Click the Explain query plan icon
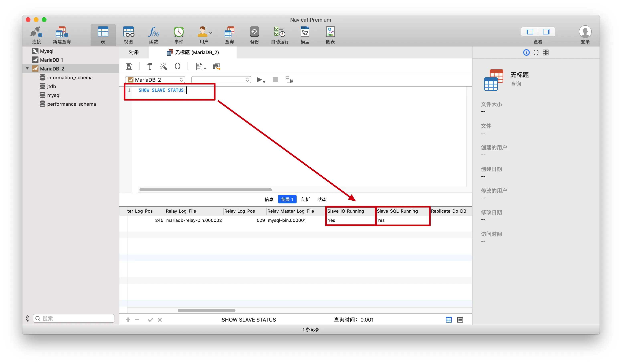Screen dimensions: 622x364 tap(289, 80)
